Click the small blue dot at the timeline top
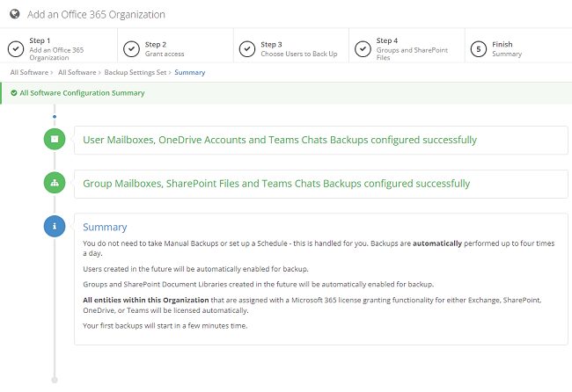Image resolution: width=572 pixels, height=392 pixels. [55, 117]
